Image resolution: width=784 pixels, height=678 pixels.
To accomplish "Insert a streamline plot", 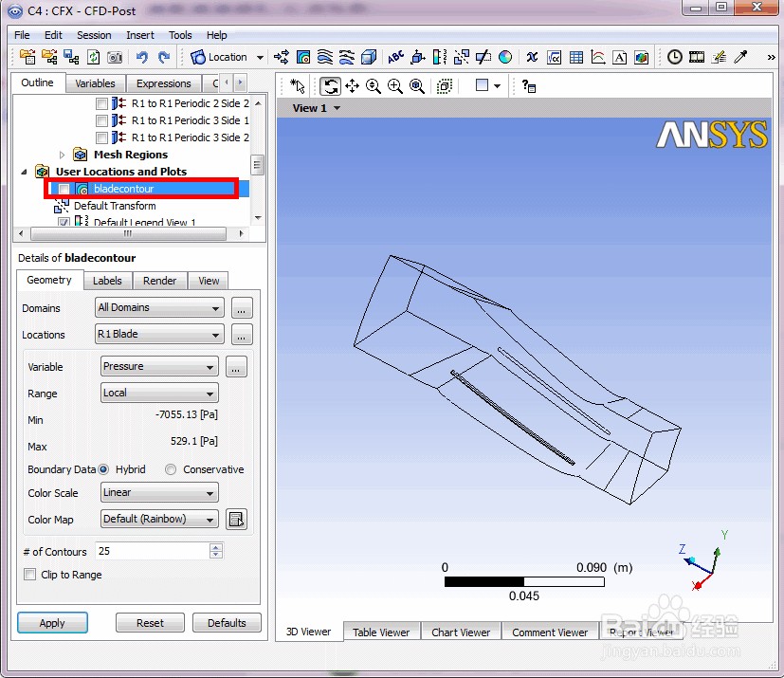I will tap(324, 57).
